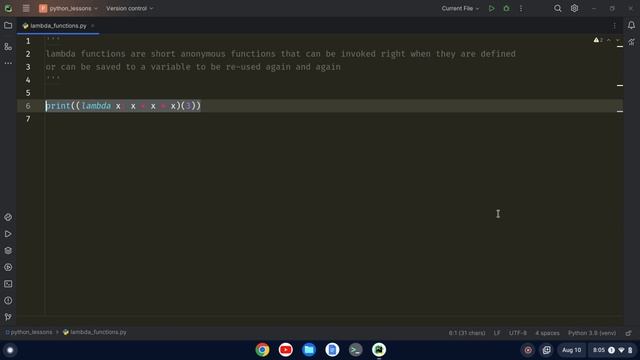Open more run actions menu

pos(521,8)
